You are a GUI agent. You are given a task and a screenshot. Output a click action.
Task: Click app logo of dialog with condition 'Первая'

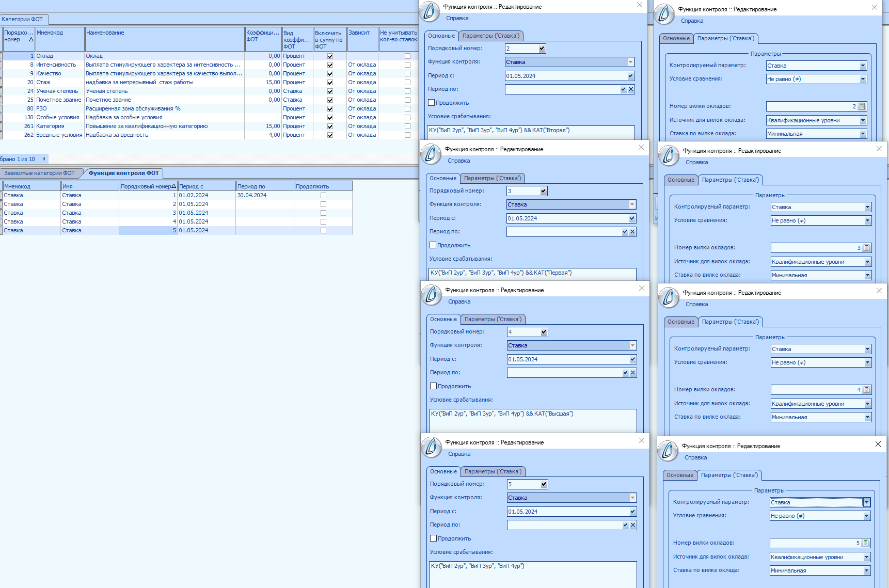[x=431, y=154]
